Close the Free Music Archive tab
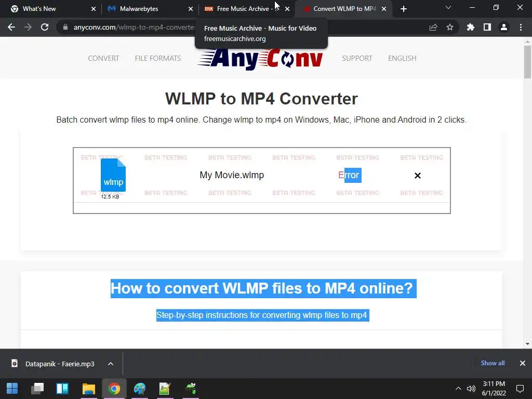The width and height of the screenshot is (532, 399). tap(287, 9)
